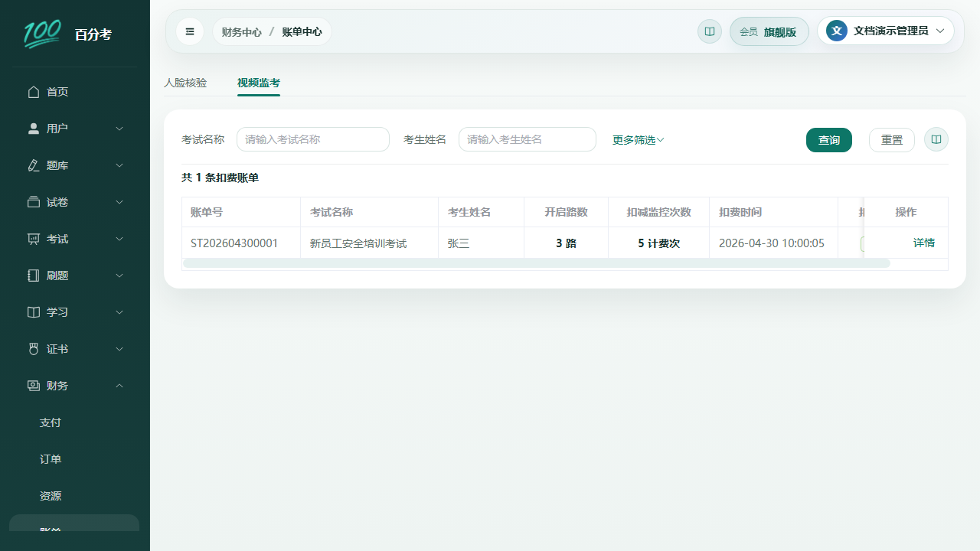Image resolution: width=980 pixels, height=551 pixels.
Task: Click the 用户 person icon
Action: pos(34,129)
